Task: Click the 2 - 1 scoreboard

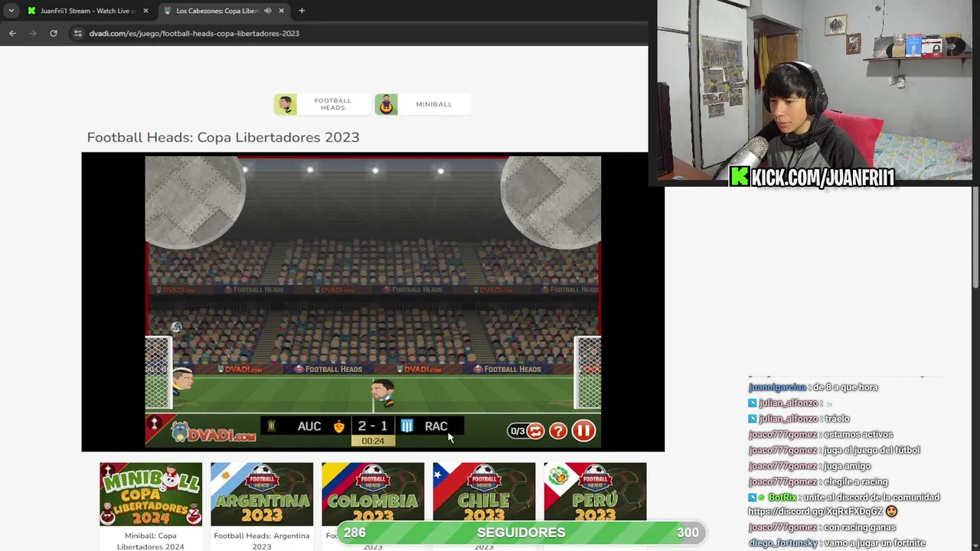Action: point(373,426)
